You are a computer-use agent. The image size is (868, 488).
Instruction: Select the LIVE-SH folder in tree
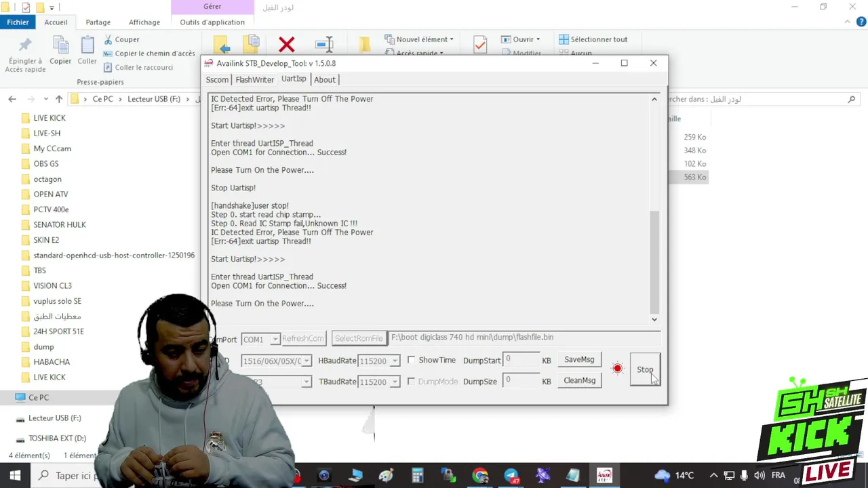pyautogui.click(x=47, y=133)
